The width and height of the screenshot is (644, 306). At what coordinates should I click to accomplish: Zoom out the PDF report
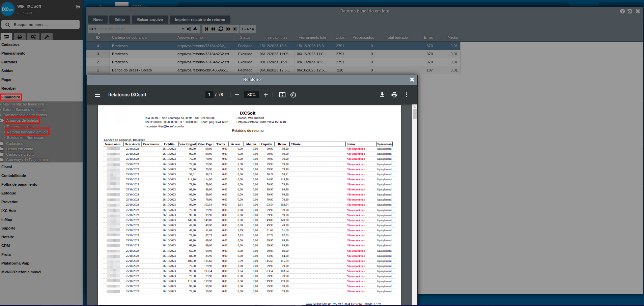click(x=237, y=95)
